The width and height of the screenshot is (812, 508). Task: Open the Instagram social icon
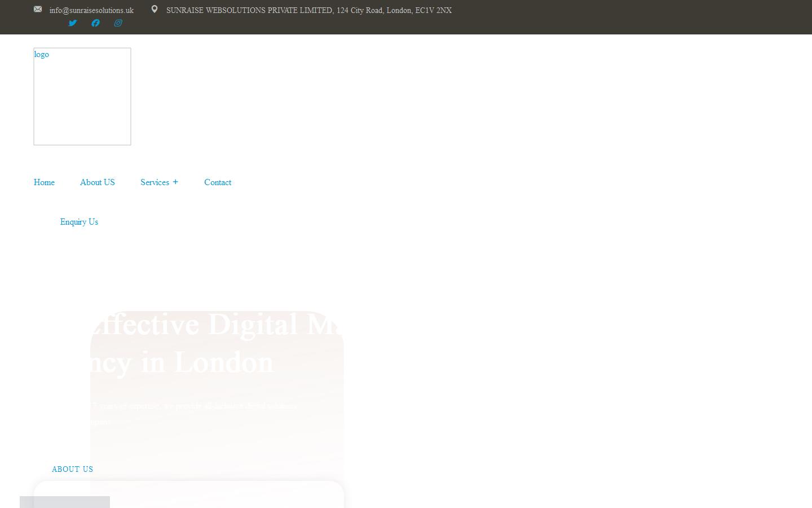[x=118, y=23]
